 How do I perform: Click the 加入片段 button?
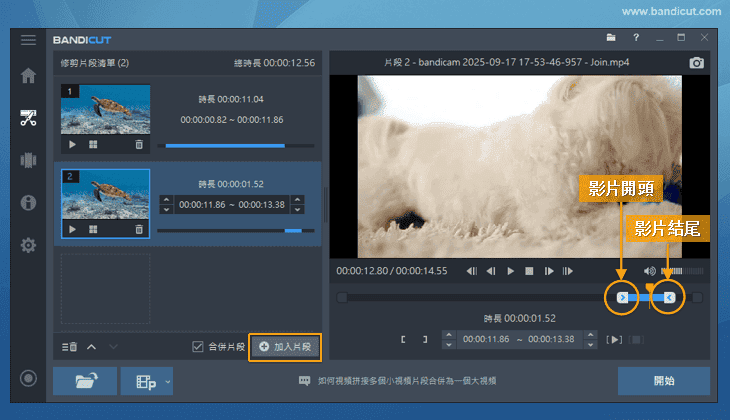point(285,347)
